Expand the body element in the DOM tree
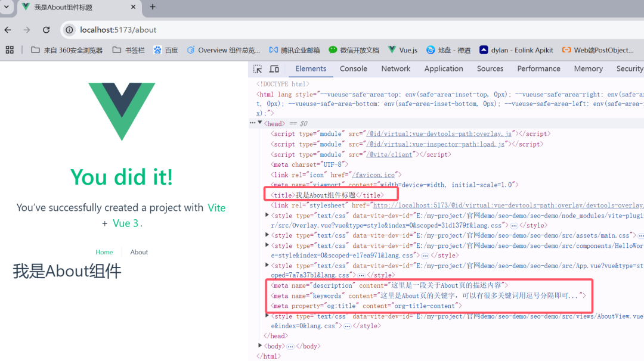 pyautogui.click(x=260, y=346)
